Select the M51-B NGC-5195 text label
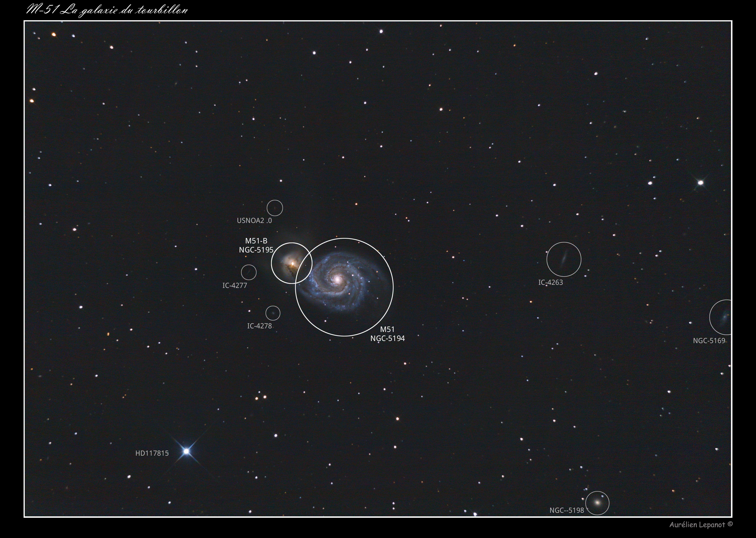756x538 pixels. (x=256, y=246)
